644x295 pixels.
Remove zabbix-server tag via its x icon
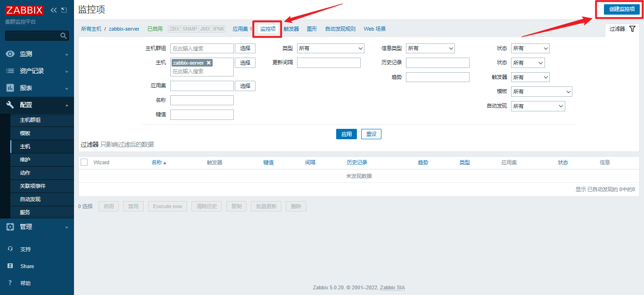(x=208, y=63)
